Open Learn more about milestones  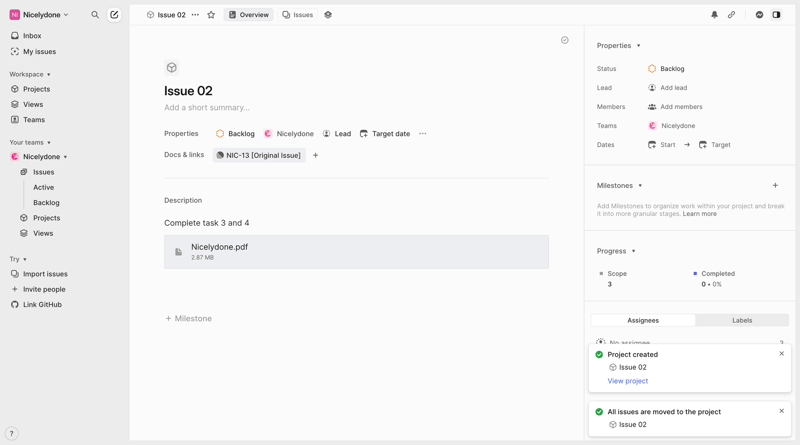click(x=699, y=214)
